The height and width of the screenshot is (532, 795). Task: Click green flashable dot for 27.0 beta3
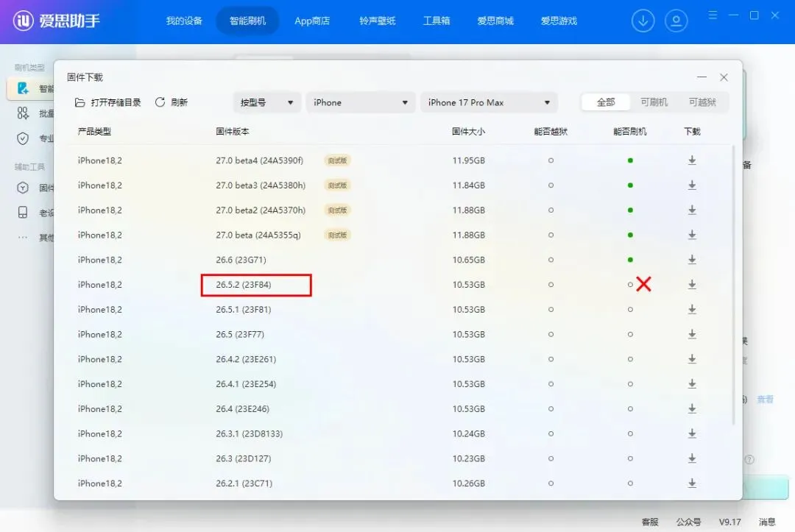[630, 185]
